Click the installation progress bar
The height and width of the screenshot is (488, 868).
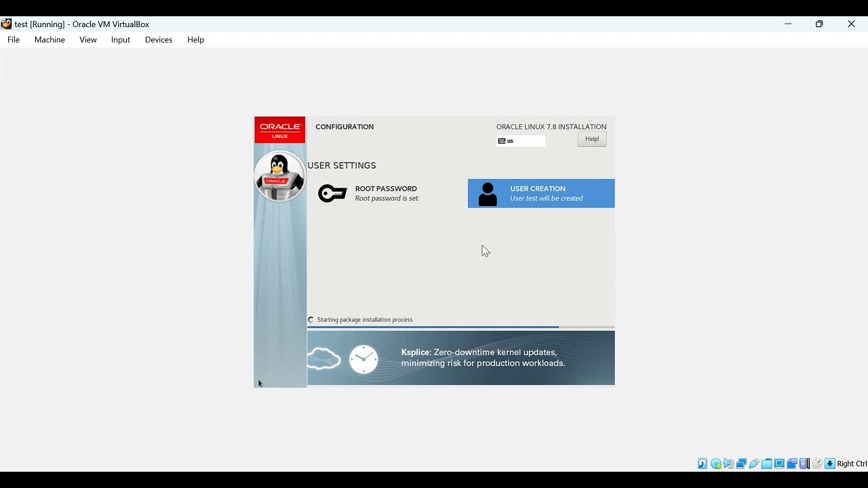click(x=461, y=327)
